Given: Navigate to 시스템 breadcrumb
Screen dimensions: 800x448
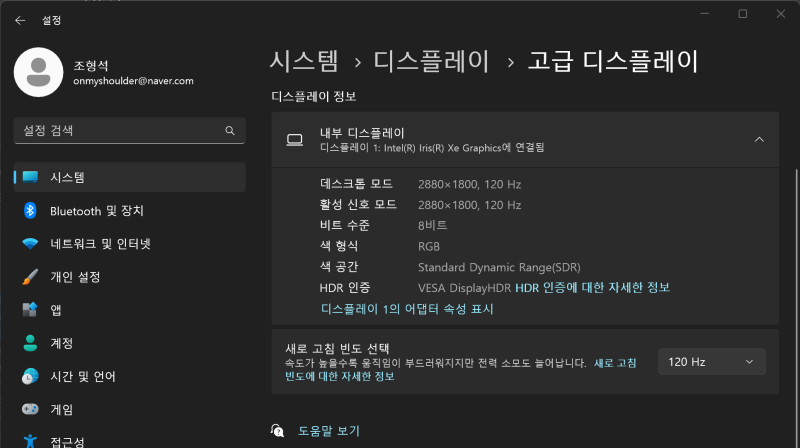Looking at the screenshot, I should [x=304, y=61].
